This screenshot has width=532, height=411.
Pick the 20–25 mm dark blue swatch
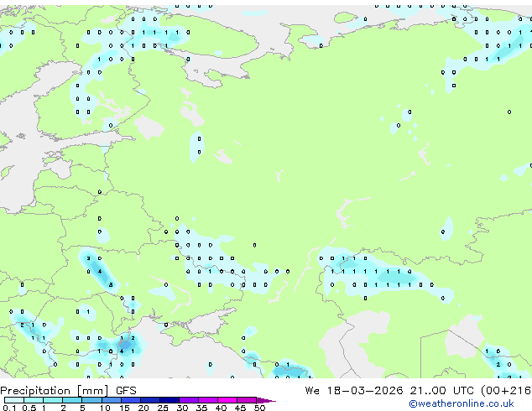click(149, 400)
